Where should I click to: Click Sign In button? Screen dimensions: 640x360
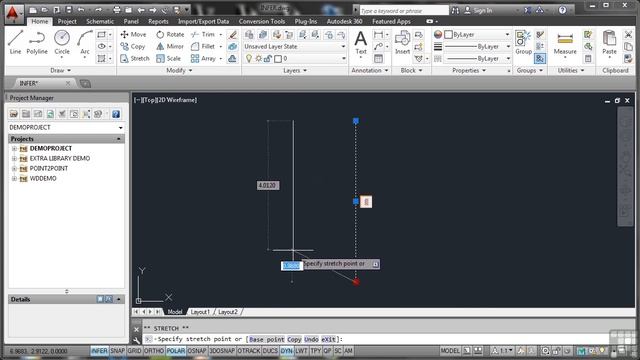click(478, 11)
